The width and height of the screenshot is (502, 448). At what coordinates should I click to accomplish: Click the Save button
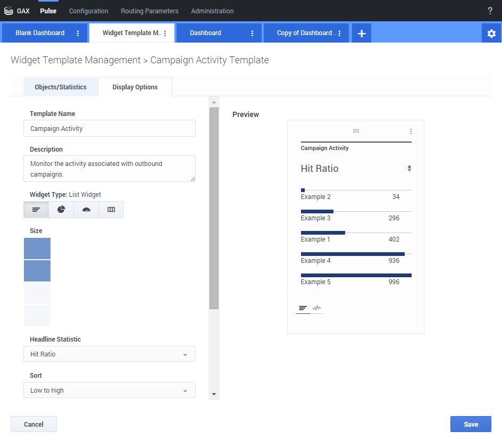coord(471,424)
